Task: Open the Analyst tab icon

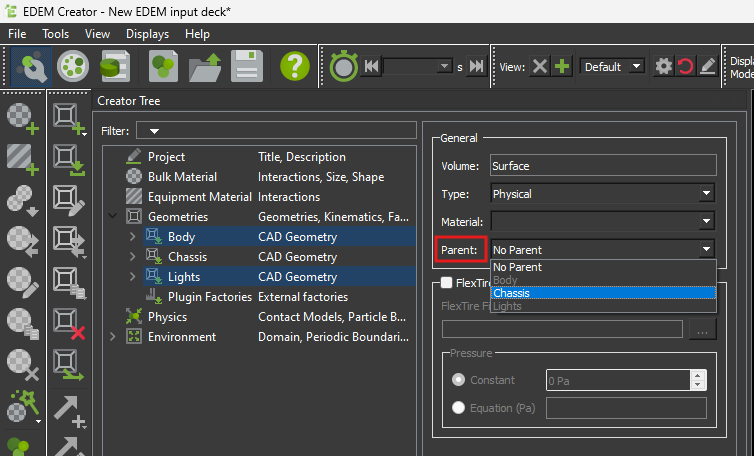Action: [114, 66]
